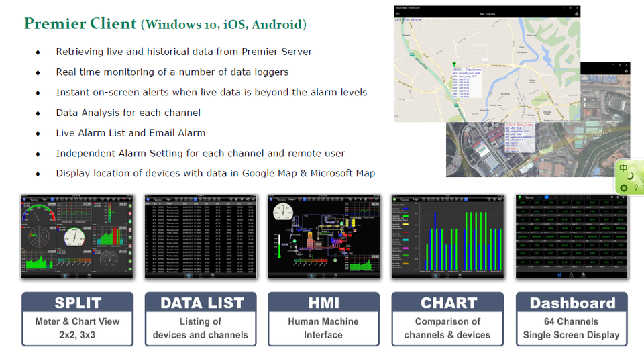Open the DATA LIST table screenshot
644x359 pixels.
click(201, 237)
